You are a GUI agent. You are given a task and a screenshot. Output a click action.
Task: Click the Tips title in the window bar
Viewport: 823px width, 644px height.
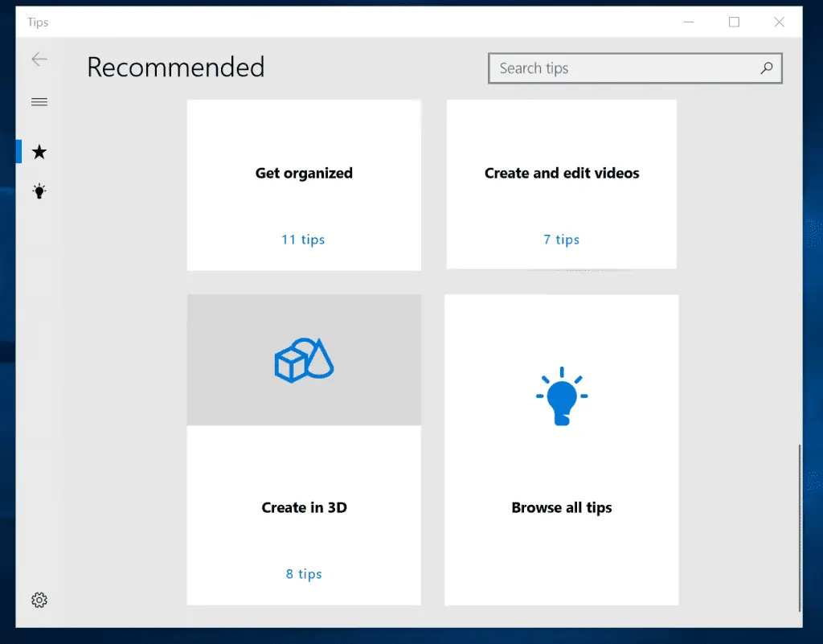pos(37,22)
